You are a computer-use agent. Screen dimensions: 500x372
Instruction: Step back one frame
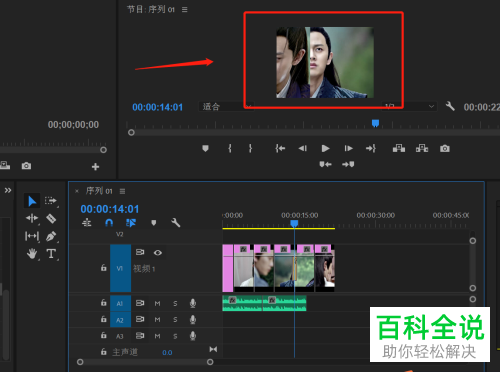(303, 148)
